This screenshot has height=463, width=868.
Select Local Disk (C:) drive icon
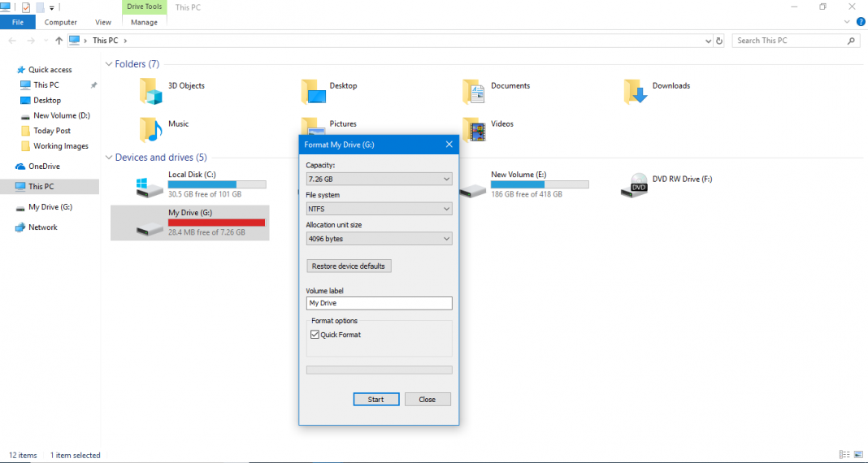[x=150, y=185]
